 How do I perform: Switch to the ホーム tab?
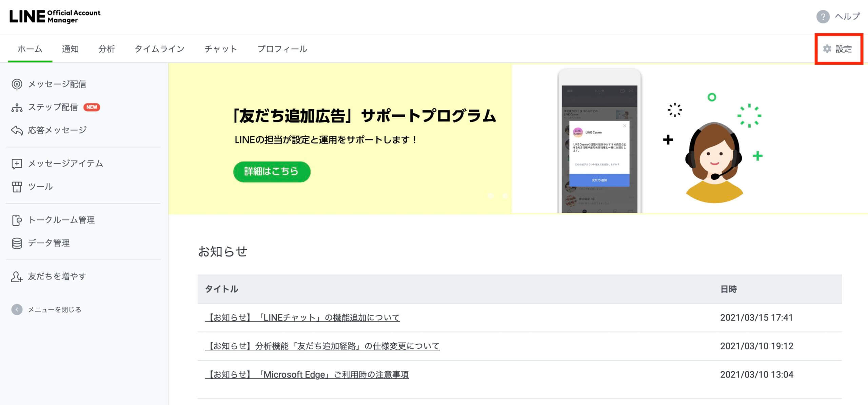click(30, 49)
